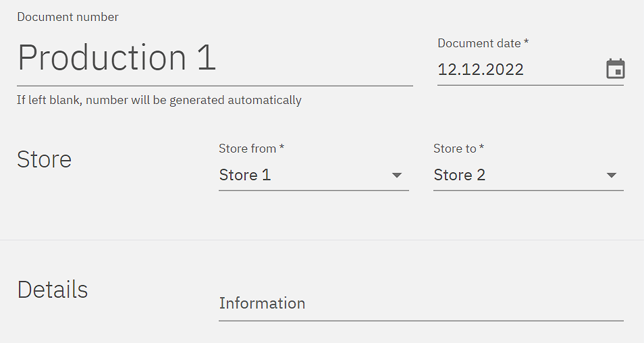Image resolution: width=644 pixels, height=343 pixels.
Task: Expand the Store to dropdown arrow
Action: (x=612, y=176)
